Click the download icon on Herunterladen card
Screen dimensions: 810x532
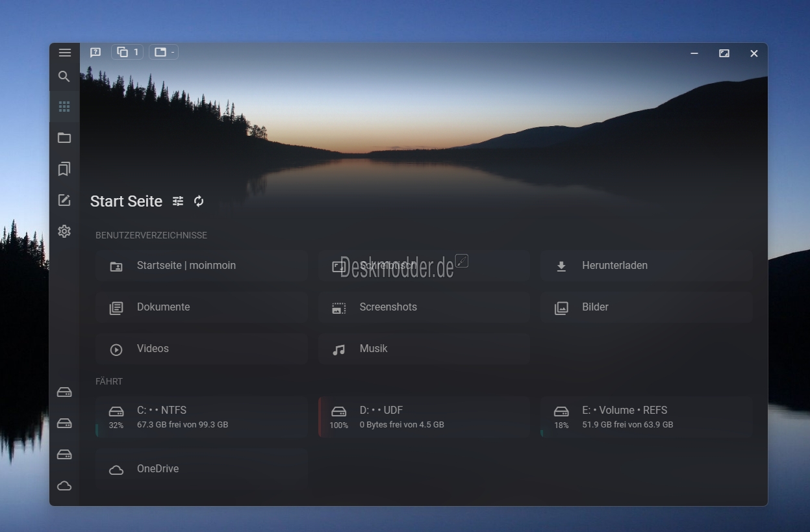click(561, 266)
